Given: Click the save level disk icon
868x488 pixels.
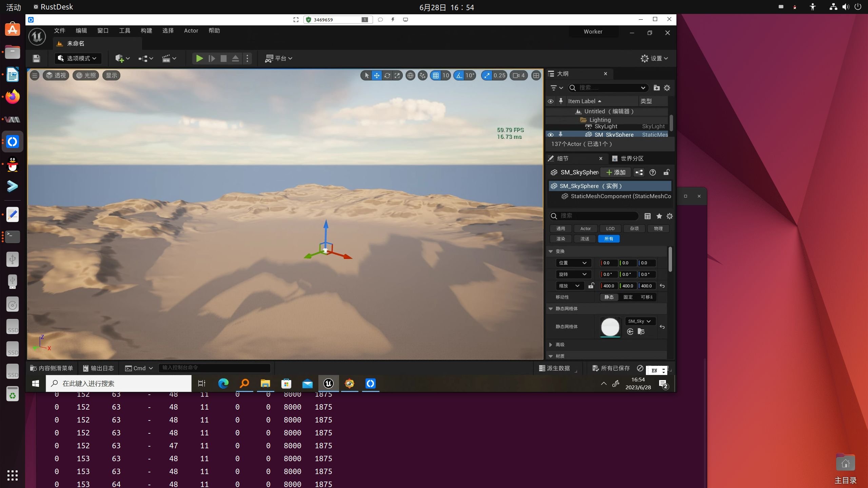Looking at the screenshot, I should coord(36,58).
